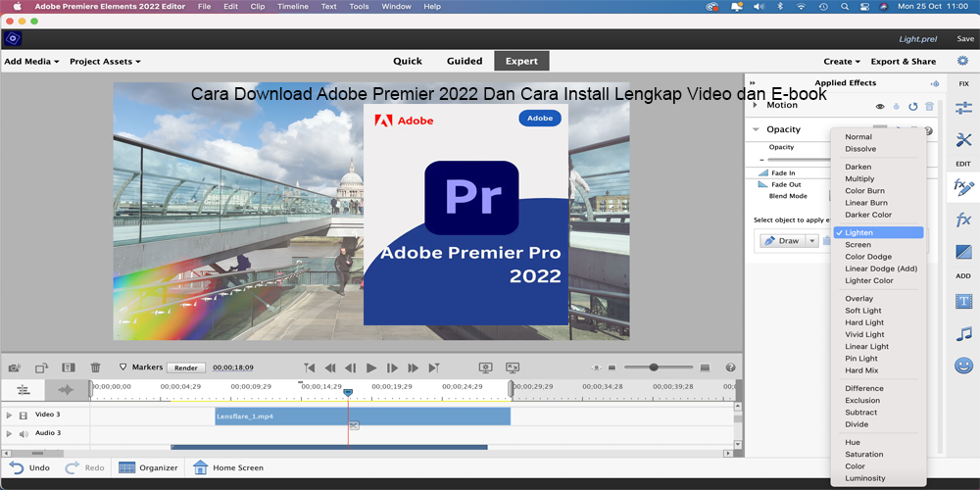
Task: Toggle the Motion effect eye visibility
Action: pos(880,107)
